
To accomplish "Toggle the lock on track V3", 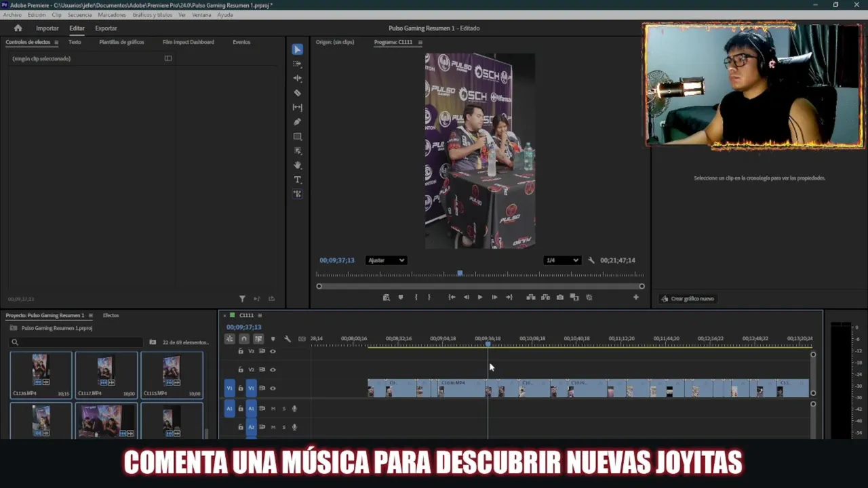I will pyautogui.click(x=240, y=351).
